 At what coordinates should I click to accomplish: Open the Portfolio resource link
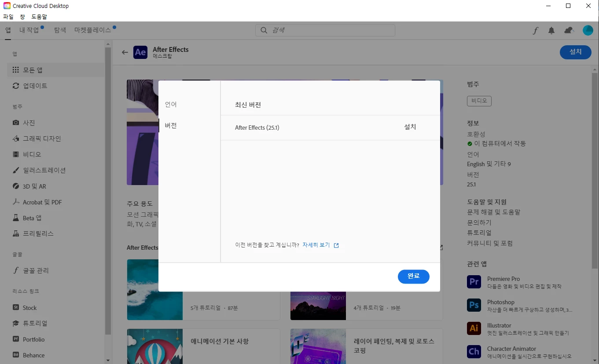click(55, 339)
